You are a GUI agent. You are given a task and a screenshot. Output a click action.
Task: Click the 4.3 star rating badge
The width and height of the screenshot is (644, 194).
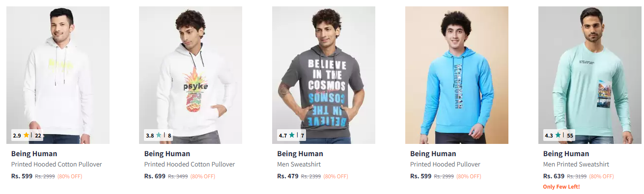(x=560, y=135)
